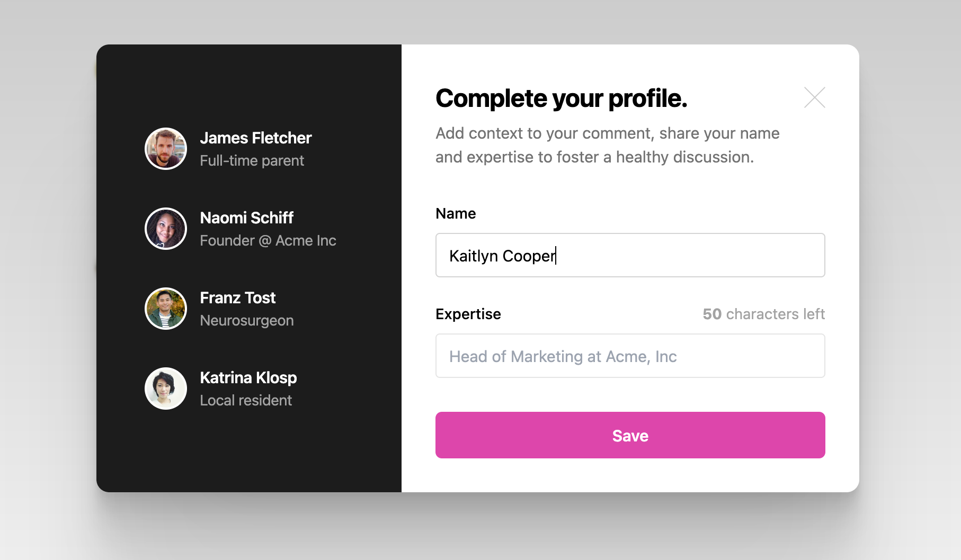Select the James Fletcher name text
This screenshot has width=961, height=560.
[x=256, y=138]
